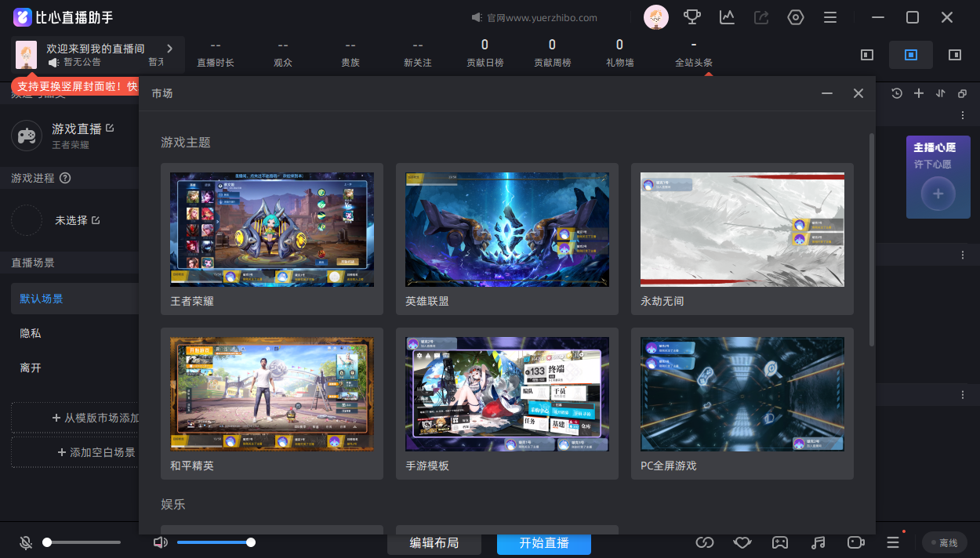This screenshot has height=558, width=980.
Task: Click the app logo 比心直播助手
Action: coord(61,17)
